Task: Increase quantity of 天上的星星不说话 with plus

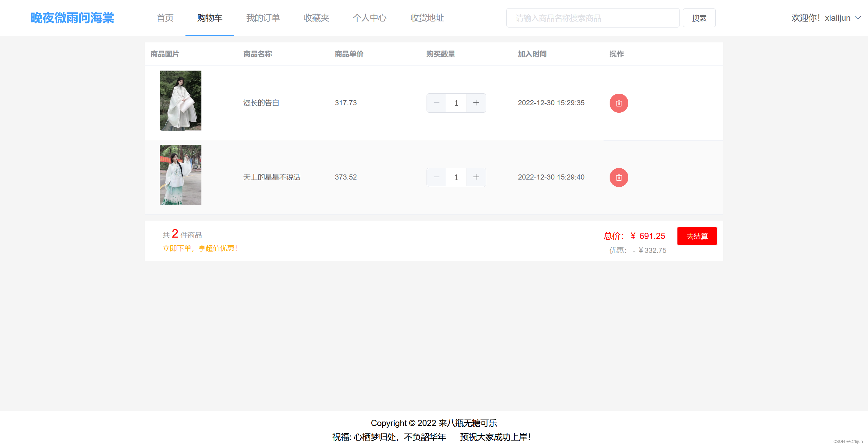Action: (476, 177)
